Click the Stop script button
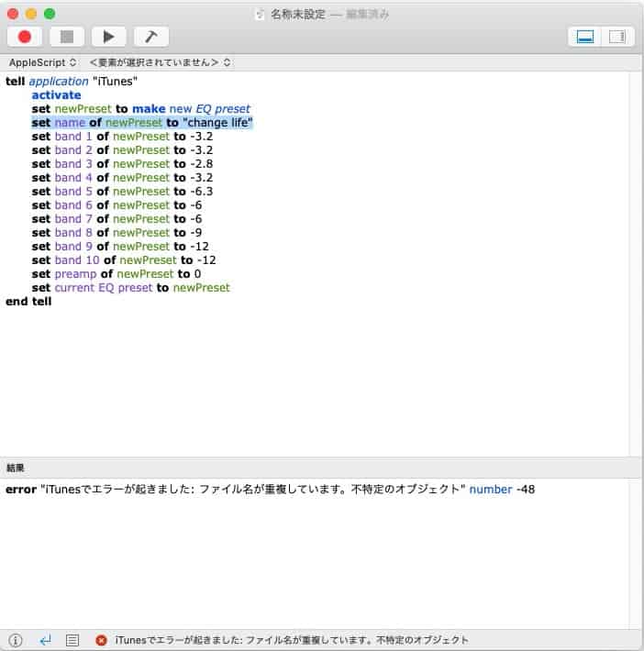644x651 pixels. tap(67, 37)
